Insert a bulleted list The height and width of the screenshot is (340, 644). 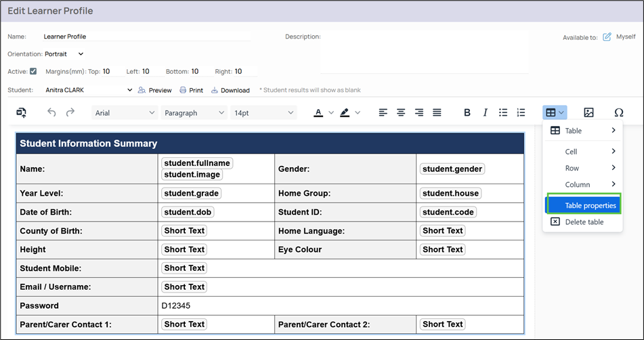[503, 112]
